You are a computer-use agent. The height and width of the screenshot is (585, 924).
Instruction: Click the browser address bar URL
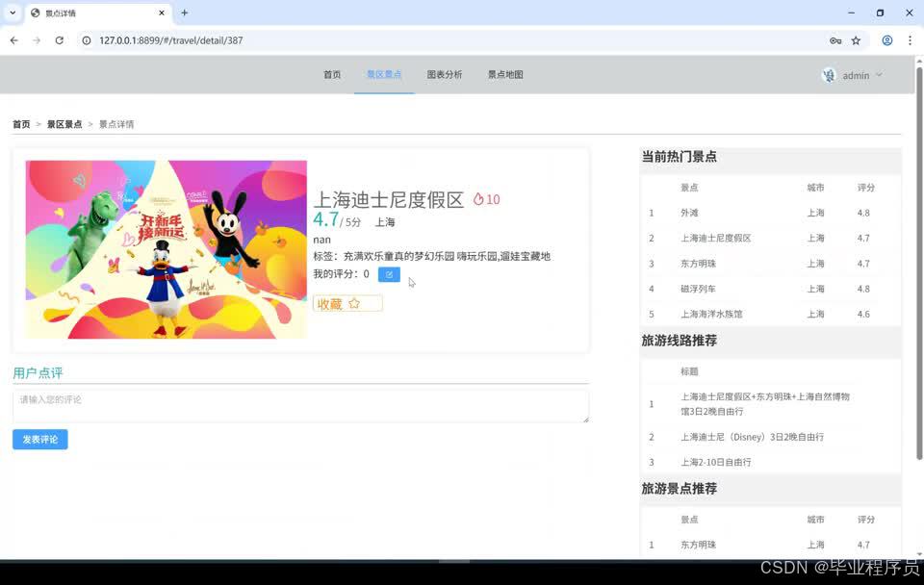click(x=171, y=40)
